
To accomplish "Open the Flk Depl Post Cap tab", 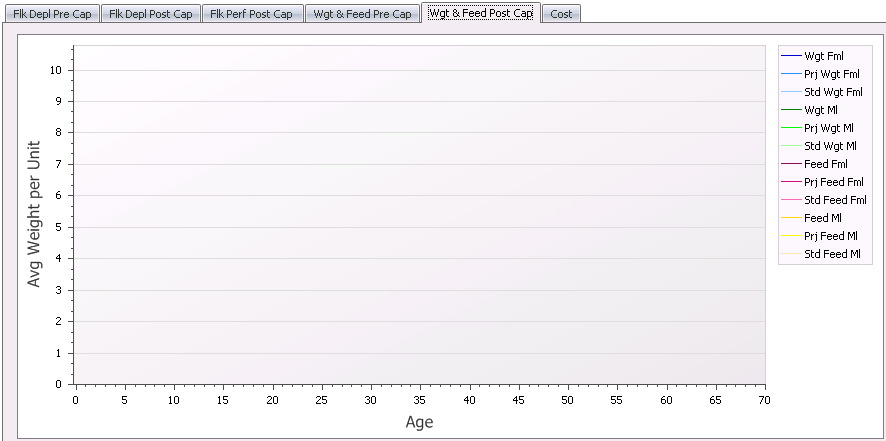I will (152, 14).
